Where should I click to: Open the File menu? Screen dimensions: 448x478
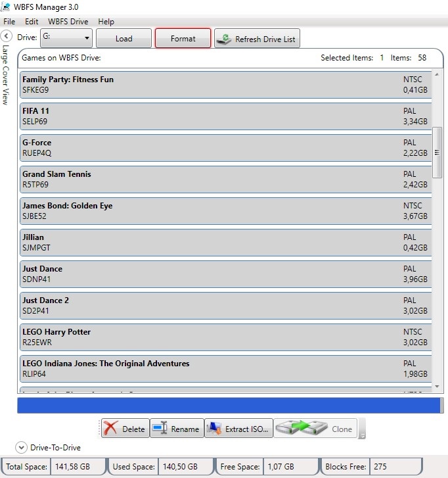(x=9, y=22)
